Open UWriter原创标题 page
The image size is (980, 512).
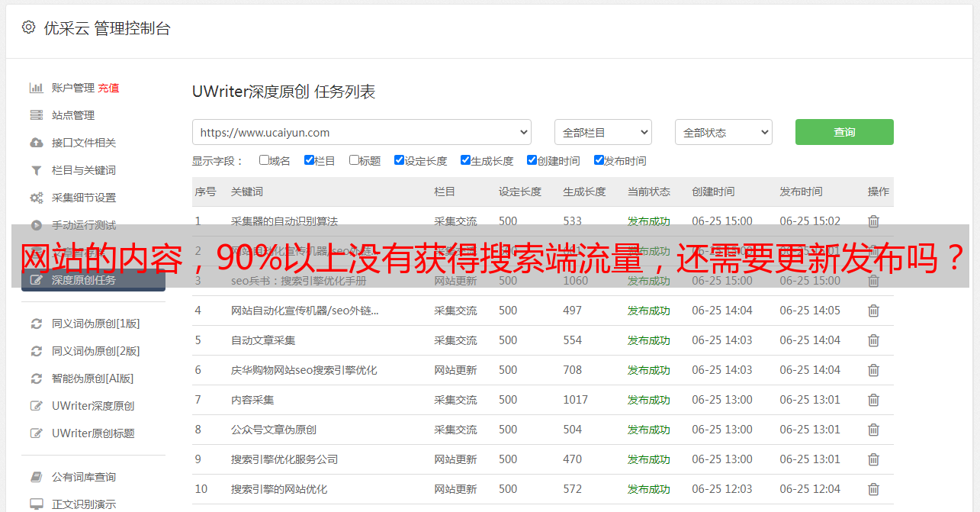(x=93, y=433)
